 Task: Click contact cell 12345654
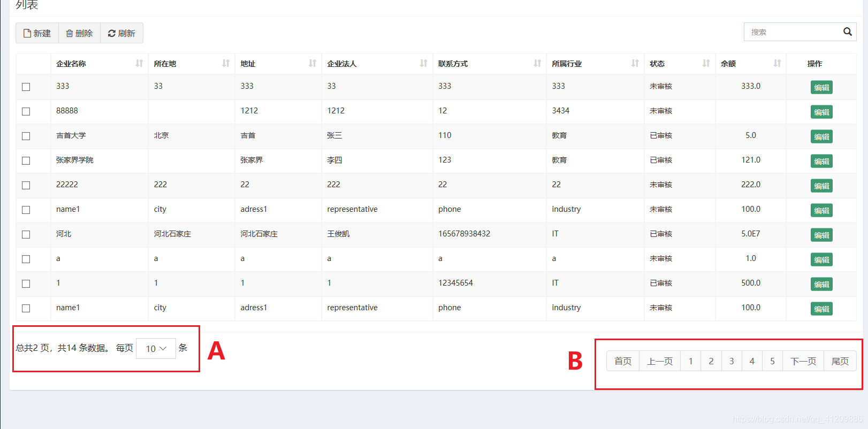click(x=455, y=283)
